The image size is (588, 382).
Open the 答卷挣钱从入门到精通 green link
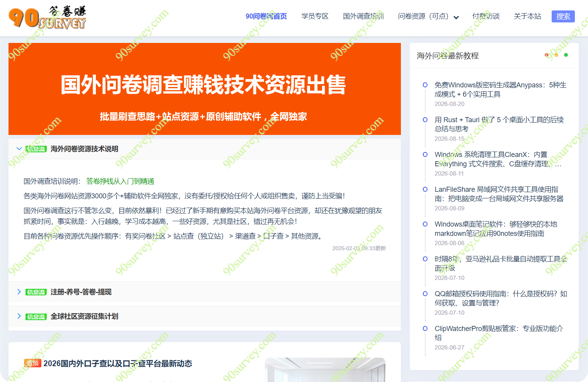coord(120,181)
